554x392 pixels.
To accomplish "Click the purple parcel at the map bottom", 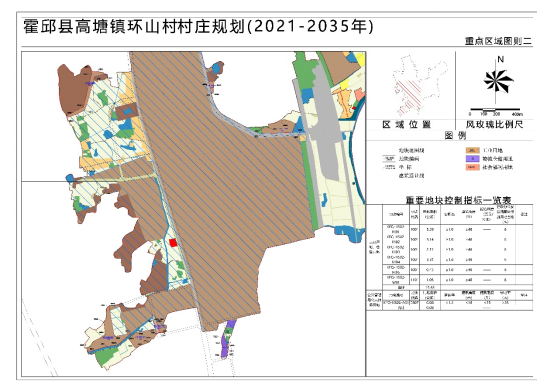I will (x=227, y=339).
